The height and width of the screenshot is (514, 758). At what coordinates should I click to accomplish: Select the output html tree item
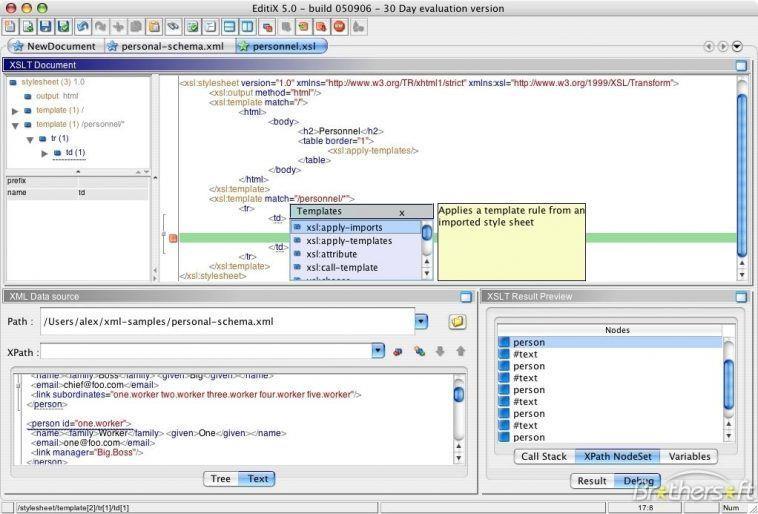click(51, 96)
